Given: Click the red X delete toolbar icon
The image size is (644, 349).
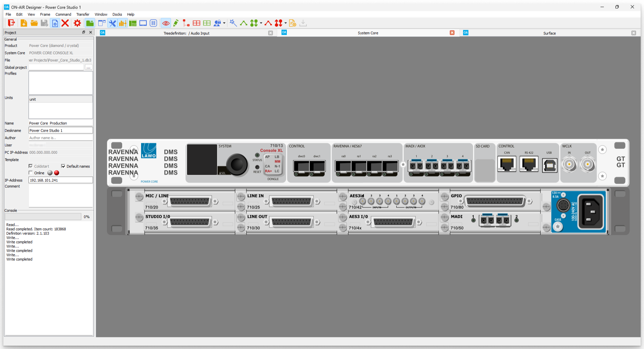Looking at the screenshot, I should point(65,23).
